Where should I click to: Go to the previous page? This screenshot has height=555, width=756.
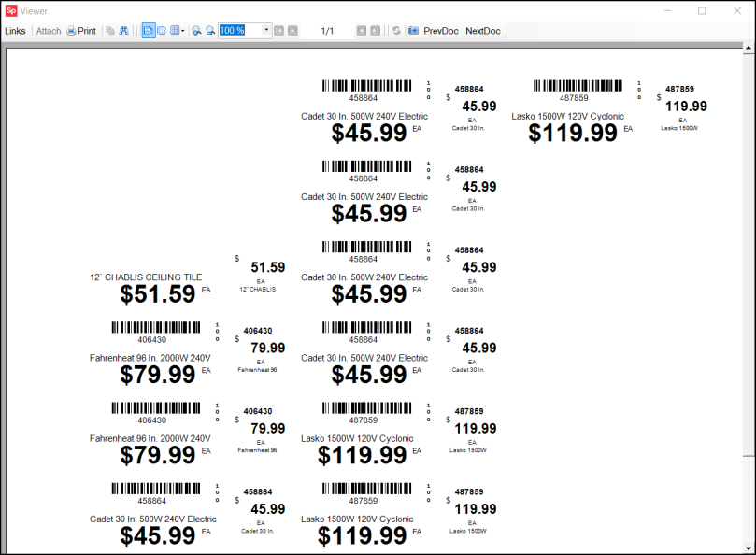[292, 31]
